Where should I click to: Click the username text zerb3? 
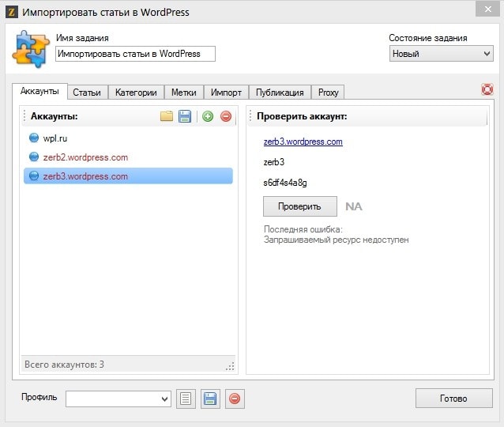coord(274,162)
